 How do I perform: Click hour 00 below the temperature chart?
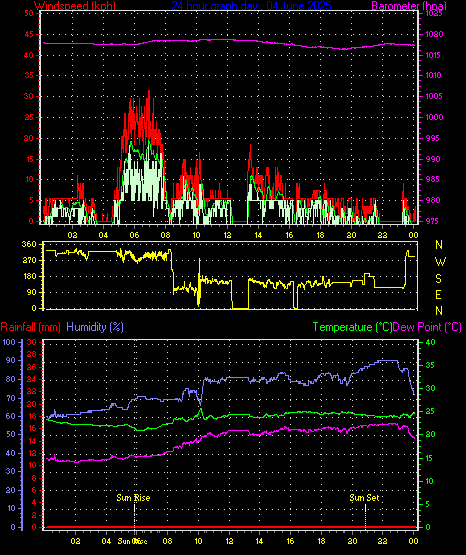[x=413, y=541]
